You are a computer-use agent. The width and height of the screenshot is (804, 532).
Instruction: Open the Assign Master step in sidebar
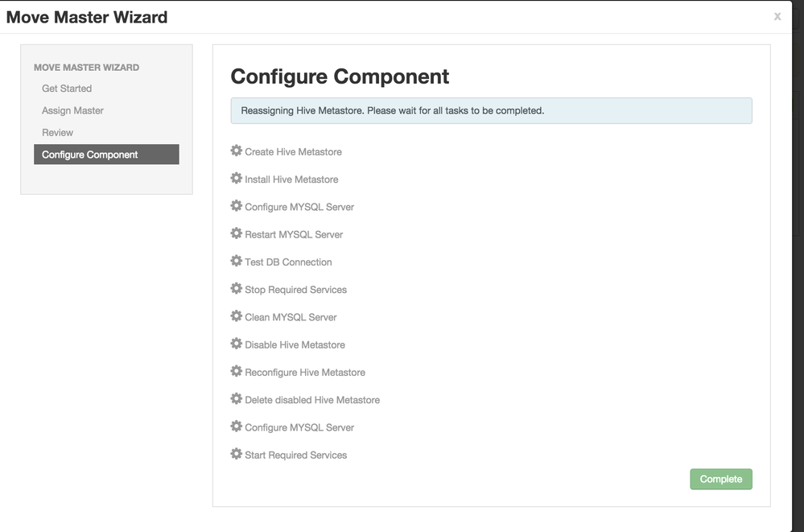pyautogui.click(x=72, y=110)
